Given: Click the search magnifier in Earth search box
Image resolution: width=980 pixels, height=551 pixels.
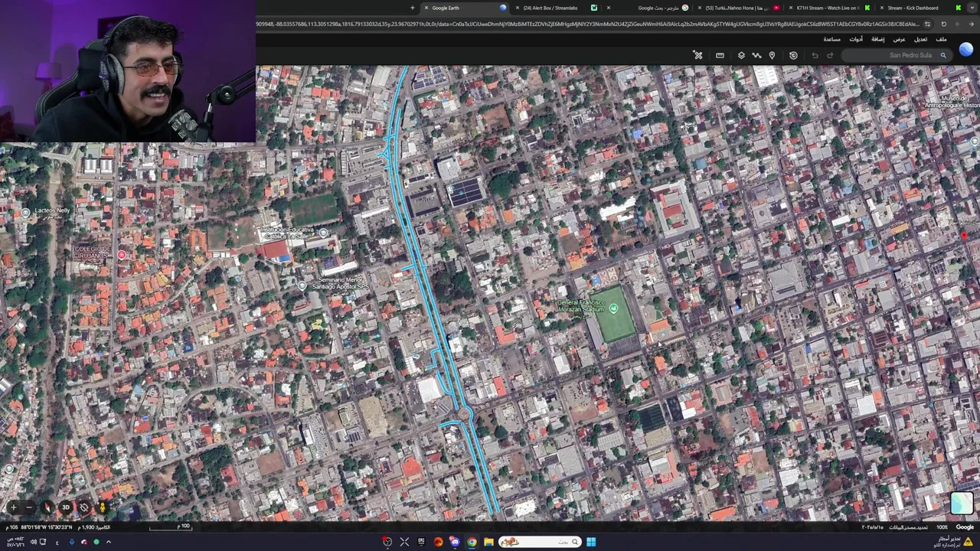Looking at the screenshot, I should tap(943, 55).
